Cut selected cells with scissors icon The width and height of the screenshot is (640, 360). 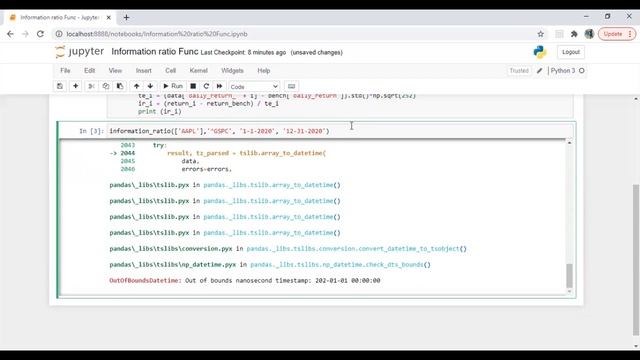[91, 86]
